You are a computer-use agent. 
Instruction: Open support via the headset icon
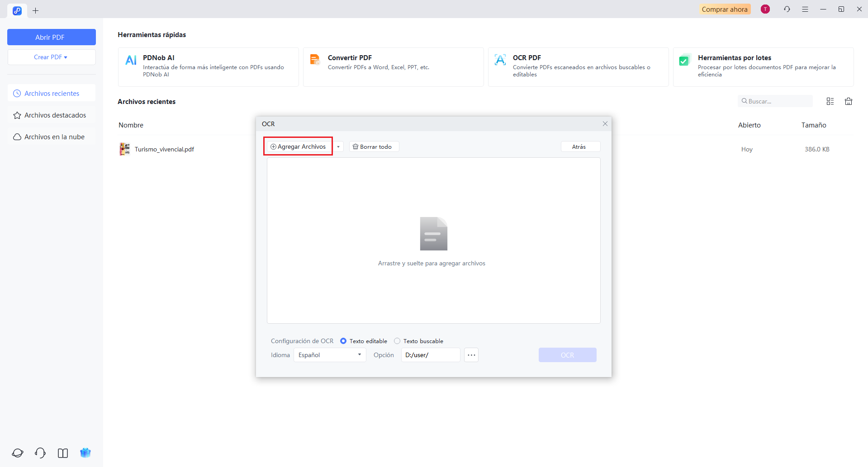point(40,453)
